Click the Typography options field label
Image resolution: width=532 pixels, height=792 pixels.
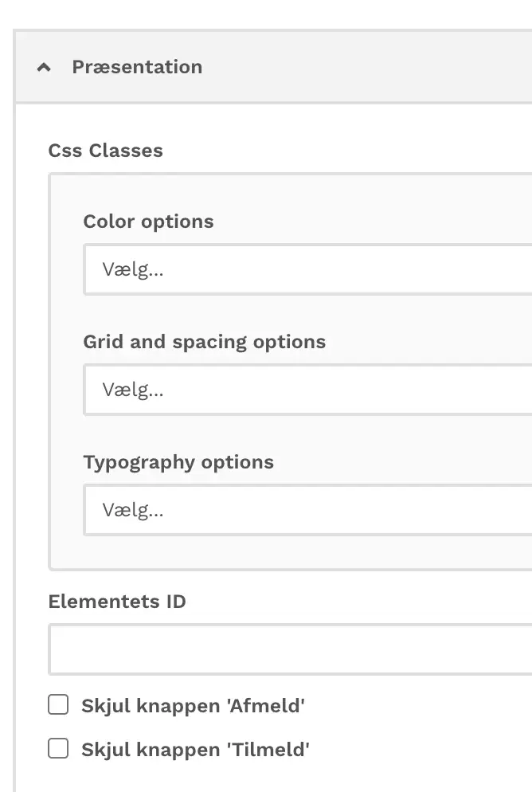[178, 462]
